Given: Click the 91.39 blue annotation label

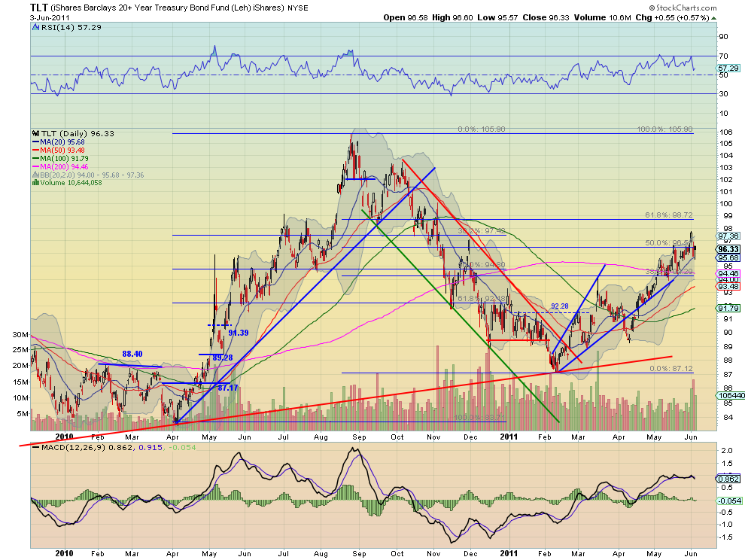Looking at the screenshot, I should point(238,333).
